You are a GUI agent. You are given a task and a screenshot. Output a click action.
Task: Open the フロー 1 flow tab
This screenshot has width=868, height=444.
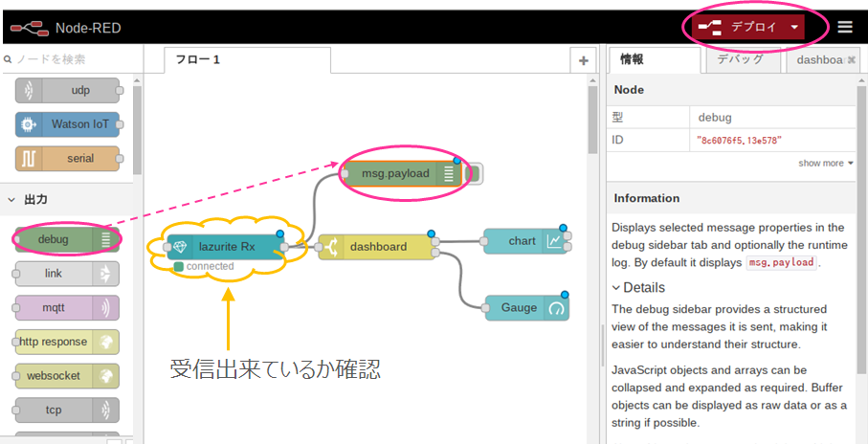tap(248, 59)
